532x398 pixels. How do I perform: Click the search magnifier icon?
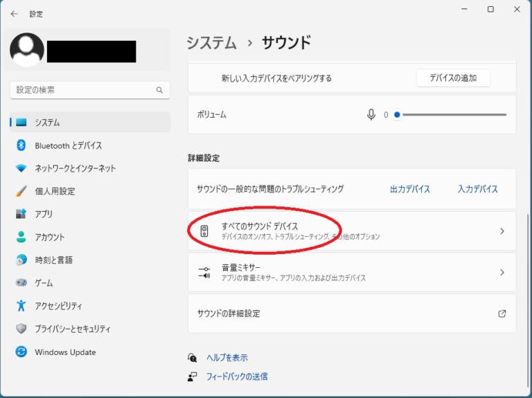(159, 90)
